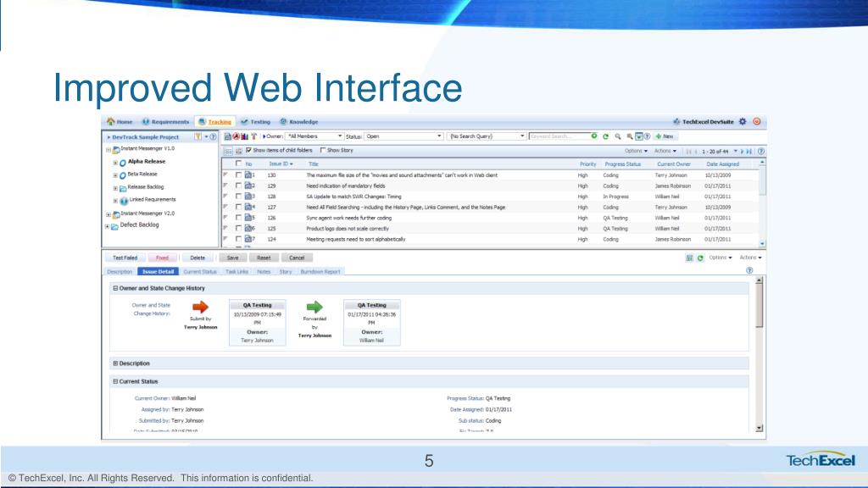Viewport: 868px width, 488px height.
Task: Sort the list by Issue ID column
Action: (281, 164)
